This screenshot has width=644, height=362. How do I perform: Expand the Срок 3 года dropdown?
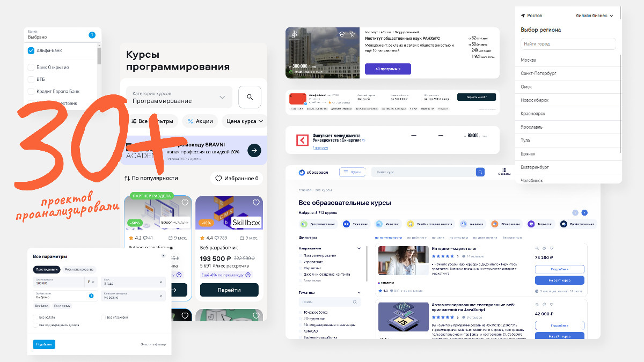(133, 282)
